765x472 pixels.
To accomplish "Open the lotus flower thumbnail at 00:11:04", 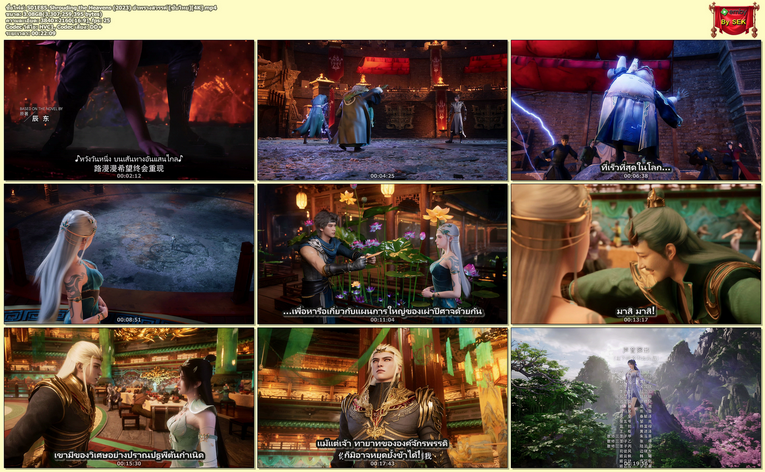I will [x=382, y=254].
